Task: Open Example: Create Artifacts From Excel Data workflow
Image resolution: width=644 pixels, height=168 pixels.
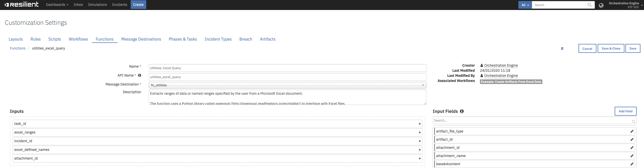Action: pyautogui.click(x=511, y=82)
